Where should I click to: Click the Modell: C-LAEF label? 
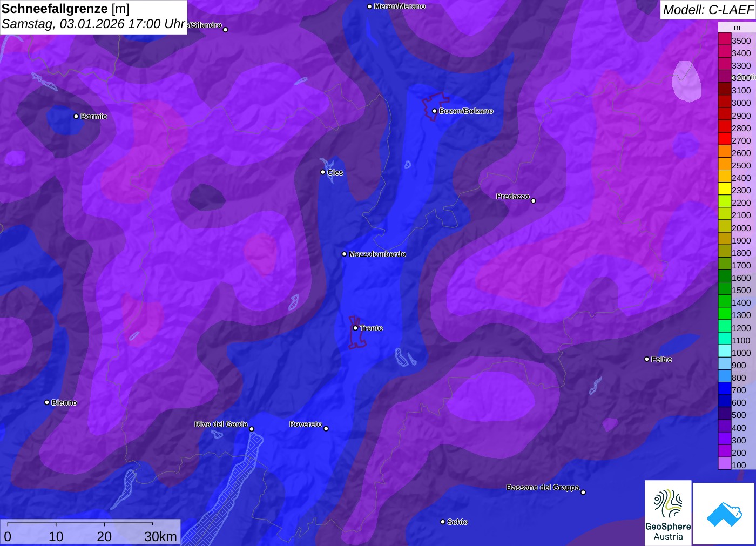708,10
